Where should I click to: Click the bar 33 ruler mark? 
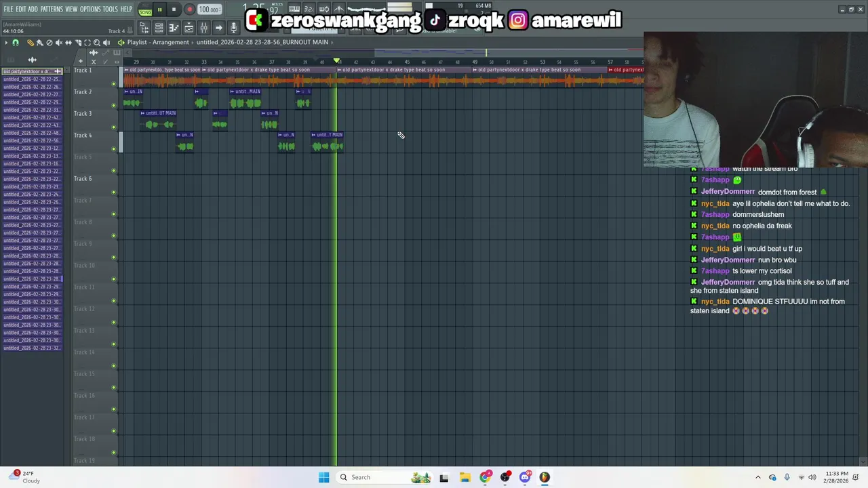point(203,62)
